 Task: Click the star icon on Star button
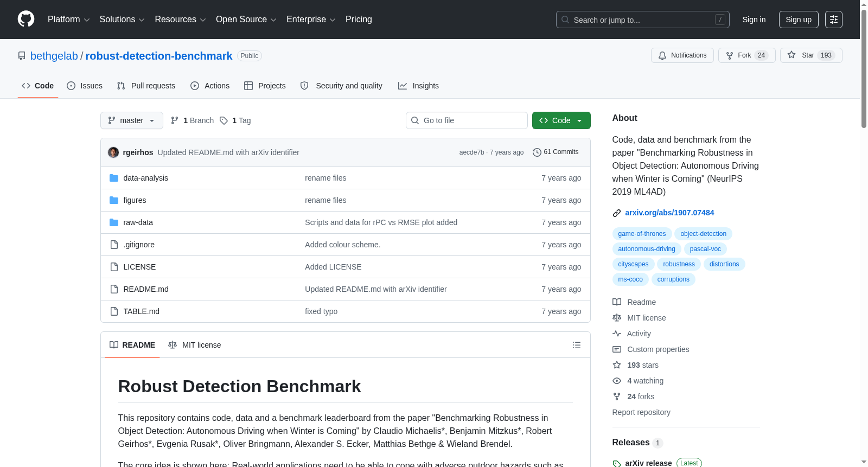[792, 55]
